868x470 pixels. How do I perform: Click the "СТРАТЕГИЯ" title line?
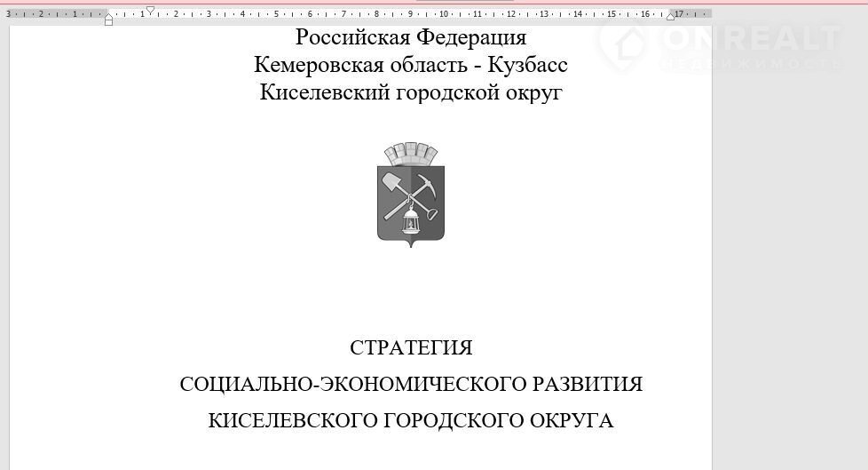(x=411, y=347)
